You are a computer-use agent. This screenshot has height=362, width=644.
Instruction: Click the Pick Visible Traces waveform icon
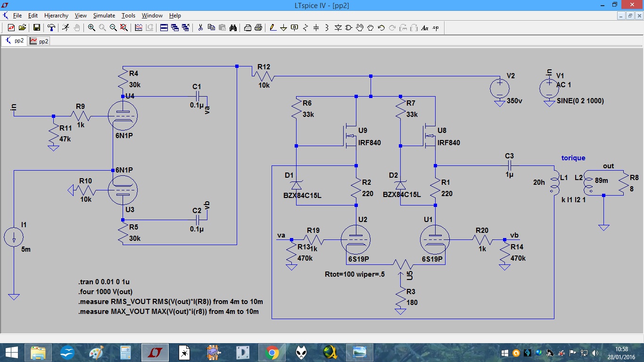pos(139,28)
